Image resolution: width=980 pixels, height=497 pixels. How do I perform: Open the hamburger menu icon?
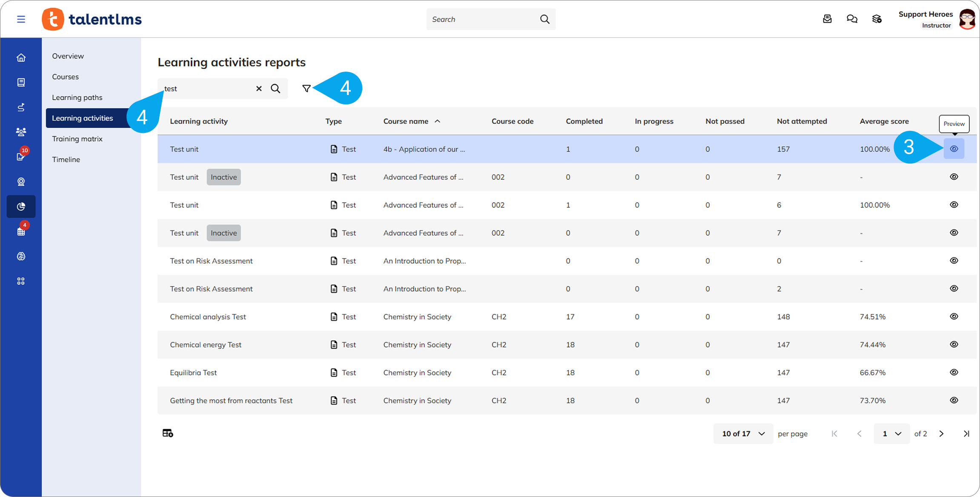(21, 19)
